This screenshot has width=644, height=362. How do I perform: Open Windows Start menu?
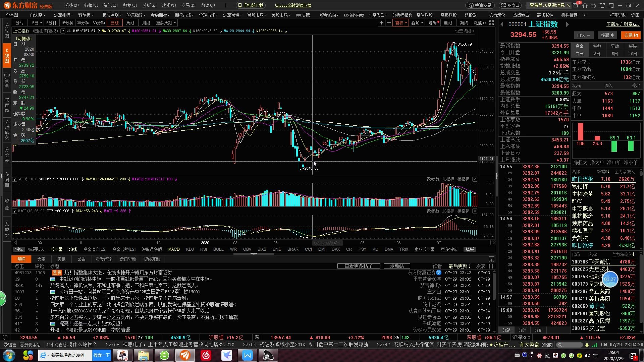pyautogui.click(x=9, y=355)
